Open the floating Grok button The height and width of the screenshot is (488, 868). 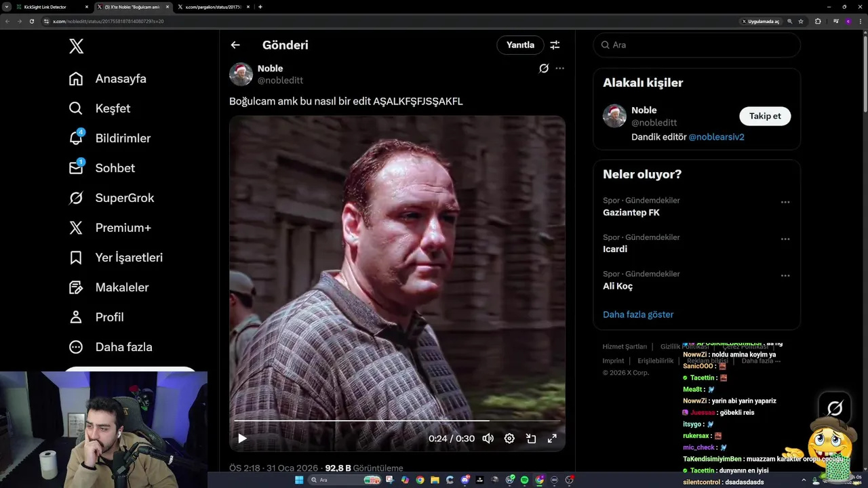coord(835,408)
